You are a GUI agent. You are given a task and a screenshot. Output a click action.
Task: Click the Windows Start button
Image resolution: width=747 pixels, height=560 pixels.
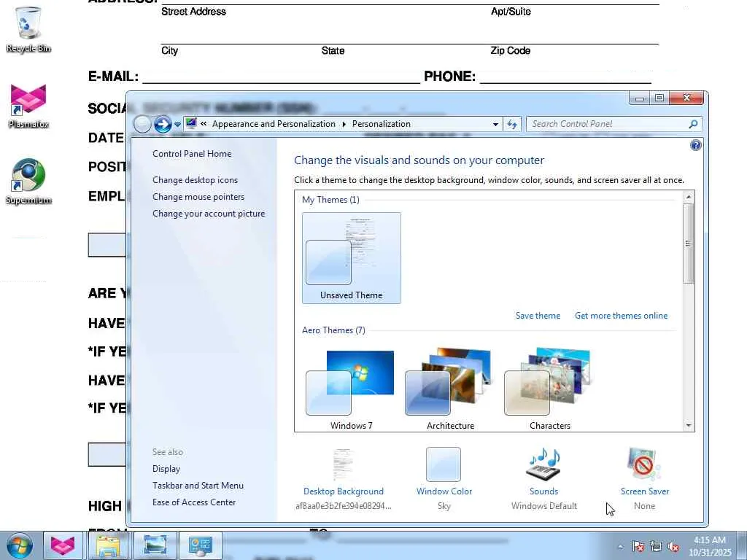(x=20, y=545)
